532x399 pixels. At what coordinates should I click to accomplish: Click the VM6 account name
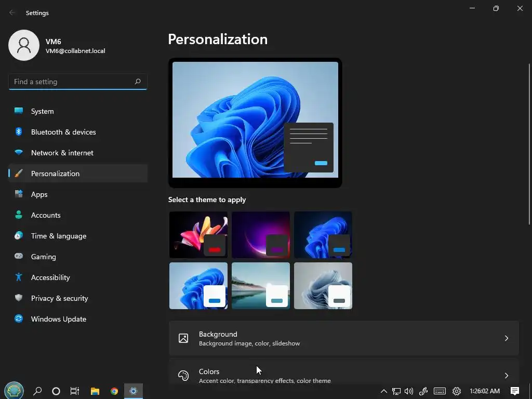tap(54, 42)
